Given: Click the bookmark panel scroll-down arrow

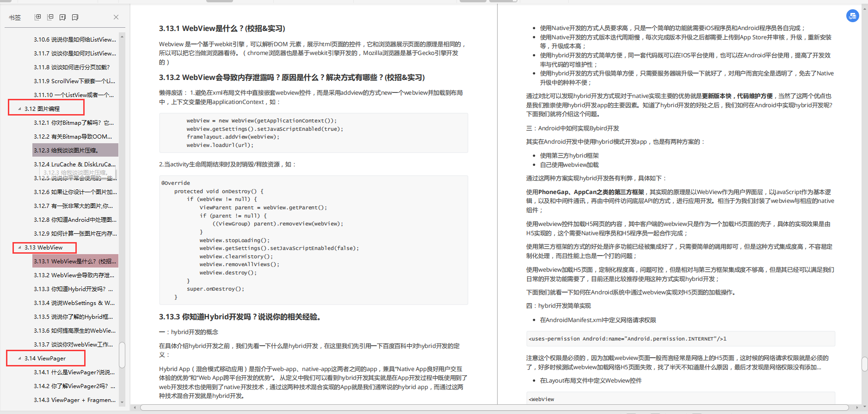Looking at the screenshot, I should click(x=122, y=402).
